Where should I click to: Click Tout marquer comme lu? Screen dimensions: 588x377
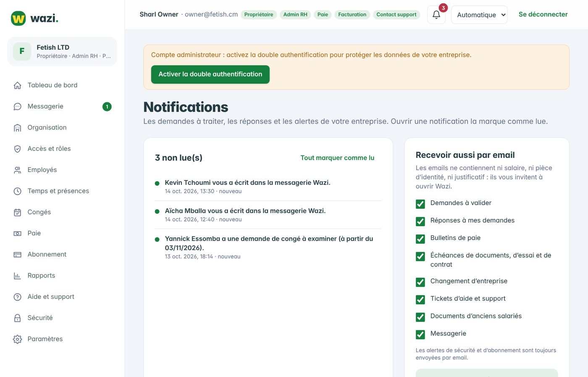click(x=337, y=158)
